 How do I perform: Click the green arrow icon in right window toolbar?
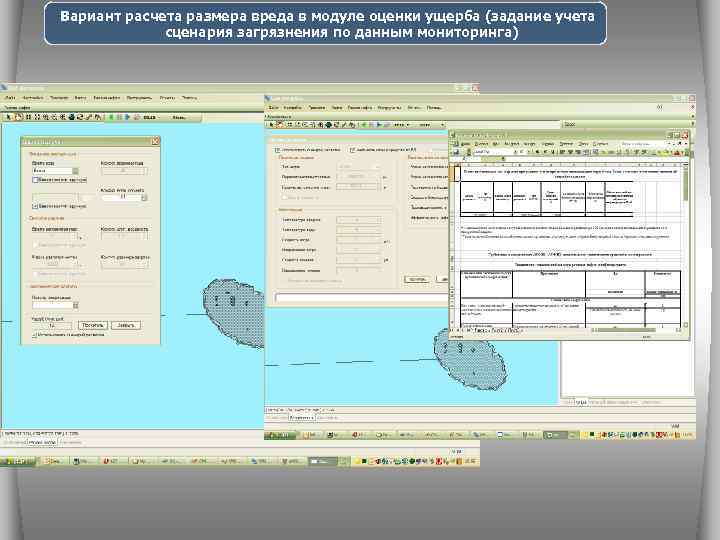coord(364,124)
